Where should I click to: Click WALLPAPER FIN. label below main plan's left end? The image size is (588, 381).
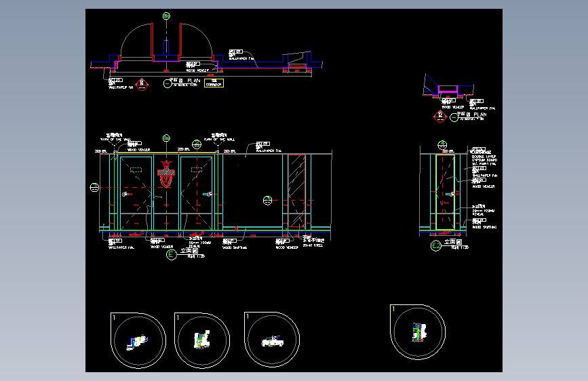(x=121, y=87)
